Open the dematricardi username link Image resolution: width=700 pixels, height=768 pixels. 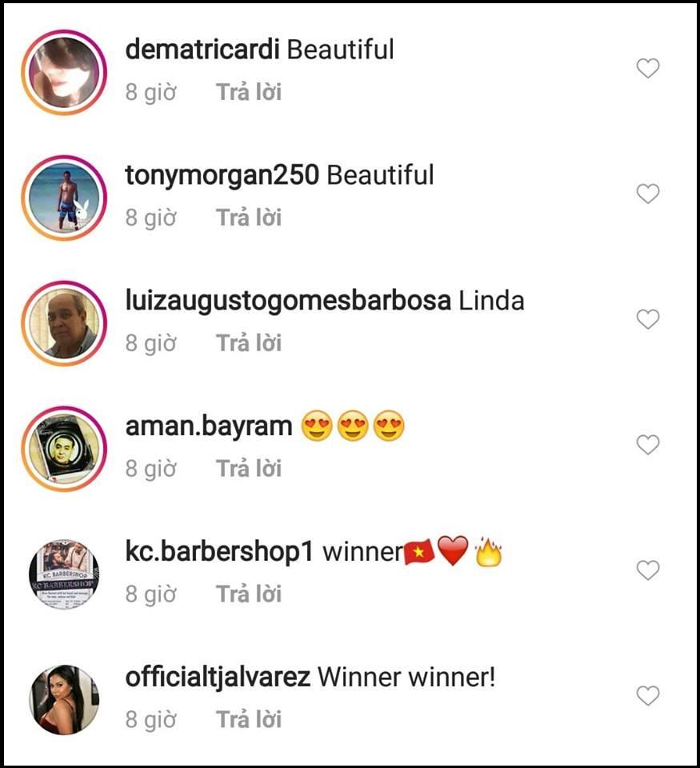tap(202, 50)
